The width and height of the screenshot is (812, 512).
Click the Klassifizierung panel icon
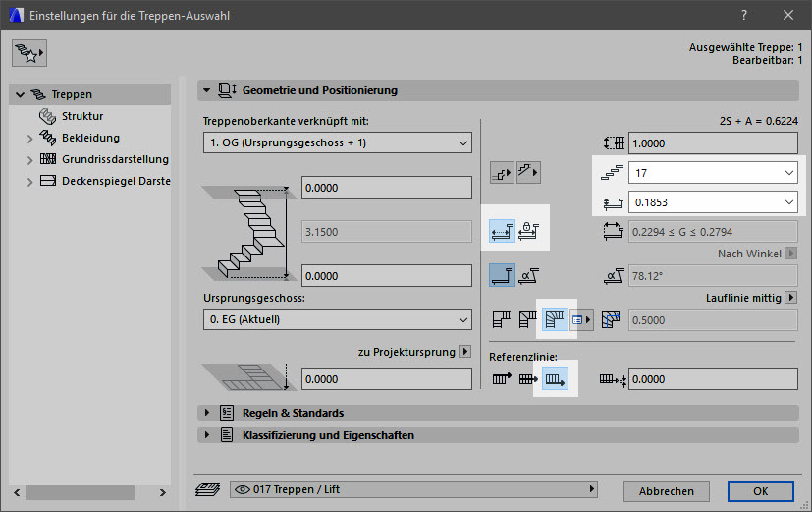227,434
